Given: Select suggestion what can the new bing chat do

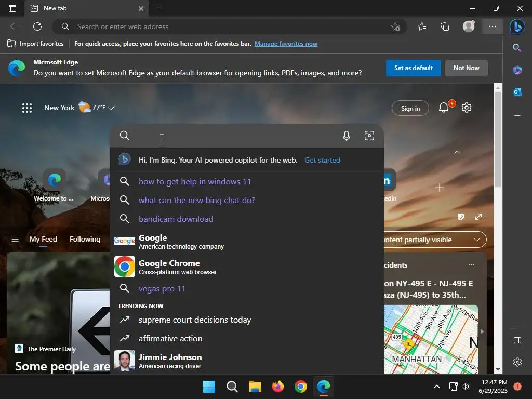Looking at the screenshot, I should coord(247,200).
